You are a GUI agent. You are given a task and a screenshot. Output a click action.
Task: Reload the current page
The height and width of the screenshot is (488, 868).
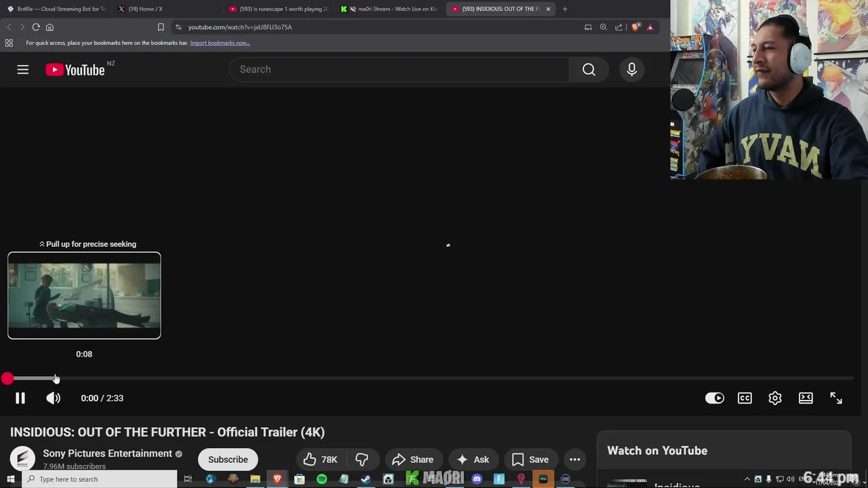point(36,27)
